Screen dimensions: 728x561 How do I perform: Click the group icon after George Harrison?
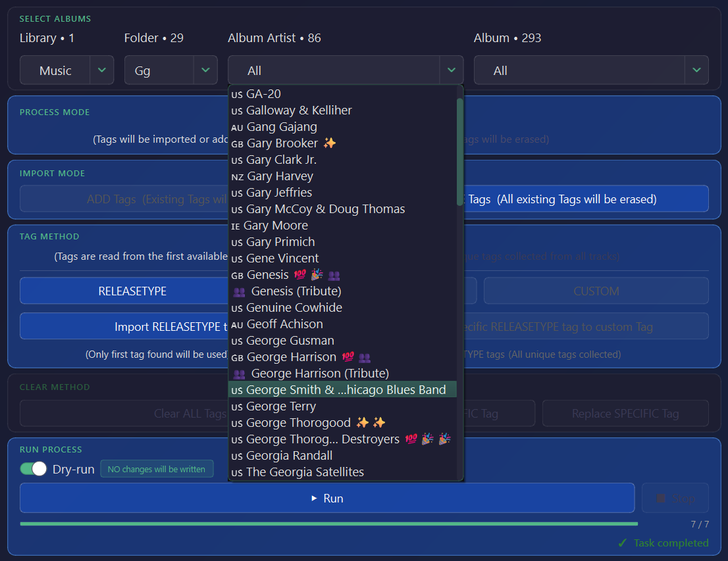(365, 358)
